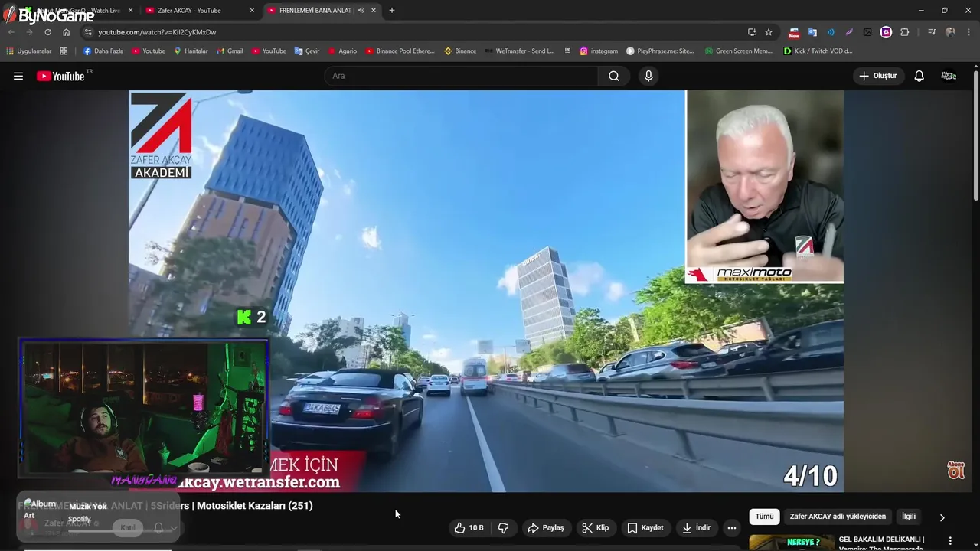
Task: Select the Tümü filter chip
Action: (x=764, y=517)
